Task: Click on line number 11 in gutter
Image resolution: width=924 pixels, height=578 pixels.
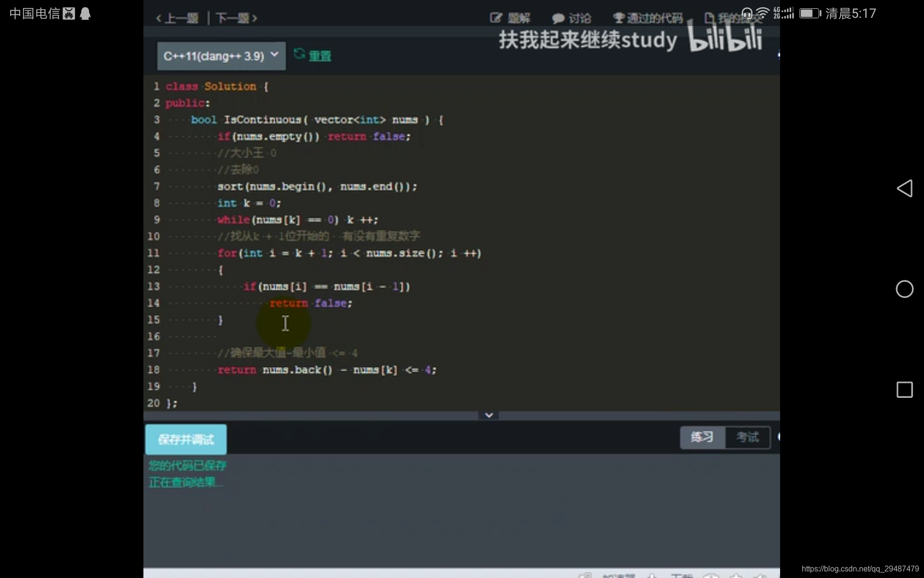Action: [154, 253]
